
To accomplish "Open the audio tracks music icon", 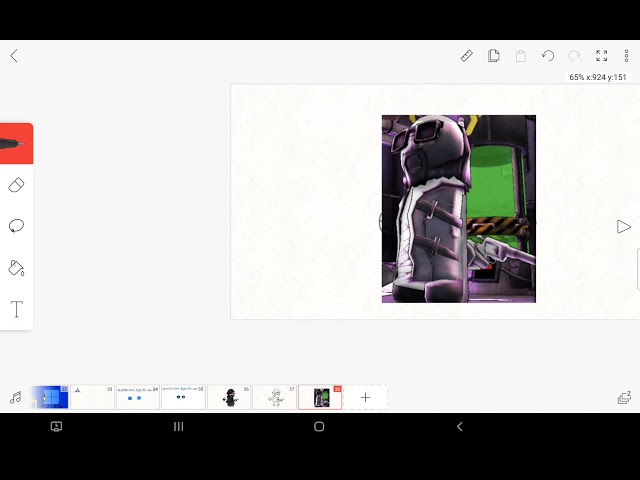I will coord(16,397).
